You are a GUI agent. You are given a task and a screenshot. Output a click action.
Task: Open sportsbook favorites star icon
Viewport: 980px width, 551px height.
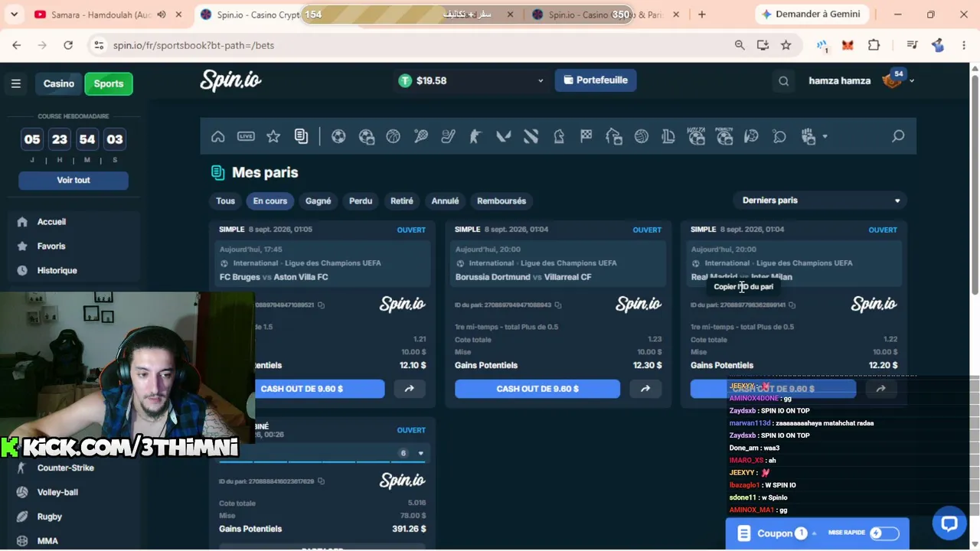(273, 136)
